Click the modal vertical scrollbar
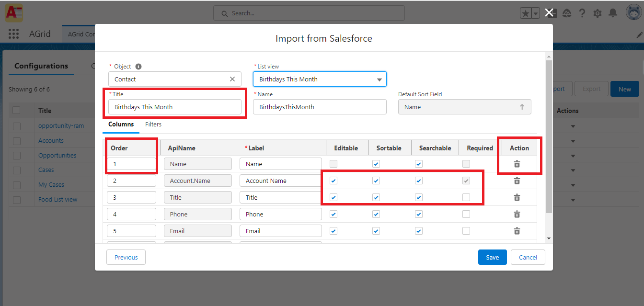The height and width of the screenshot is (306, 644). click(x=549, y=136)
